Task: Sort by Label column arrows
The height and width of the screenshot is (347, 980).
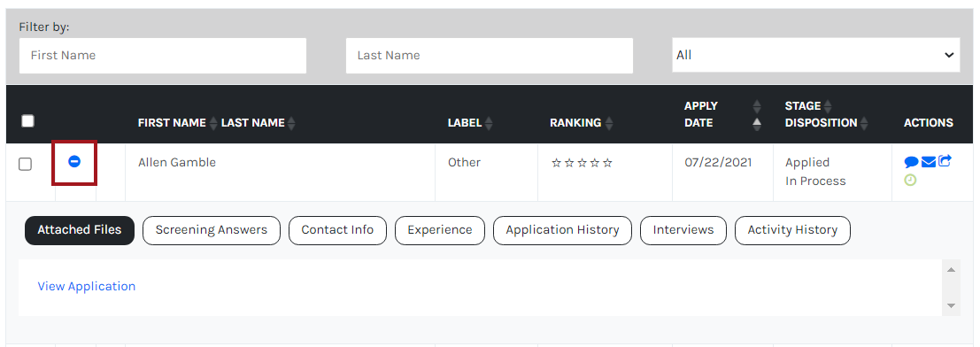Action: coord(489,123)
